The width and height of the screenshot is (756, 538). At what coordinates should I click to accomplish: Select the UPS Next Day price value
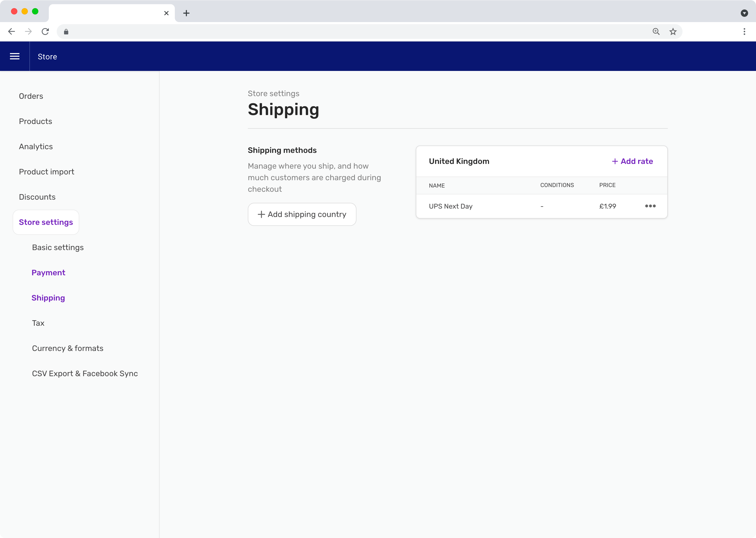607,206
